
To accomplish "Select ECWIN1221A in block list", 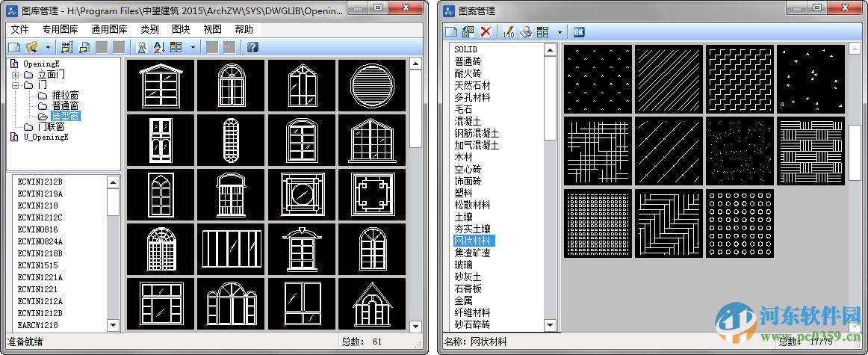I will pos(40,277).
